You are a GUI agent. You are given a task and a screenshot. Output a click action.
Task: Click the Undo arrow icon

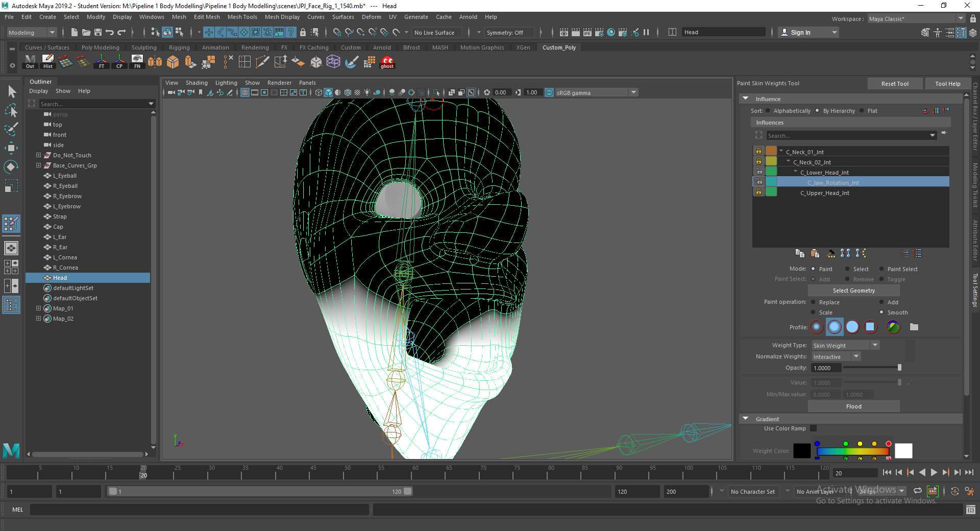pos(110,32)
